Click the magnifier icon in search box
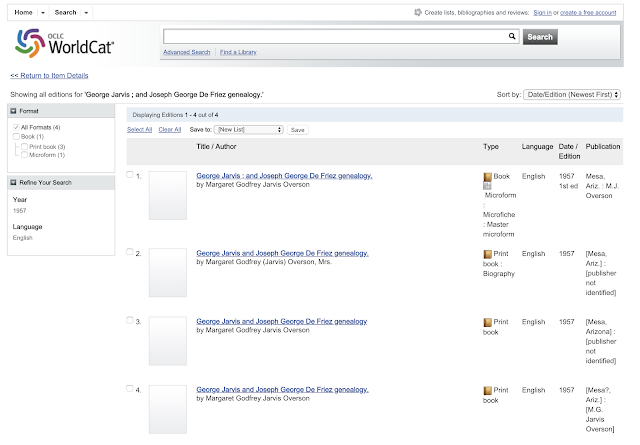The image size is (640, 445). 512,36
